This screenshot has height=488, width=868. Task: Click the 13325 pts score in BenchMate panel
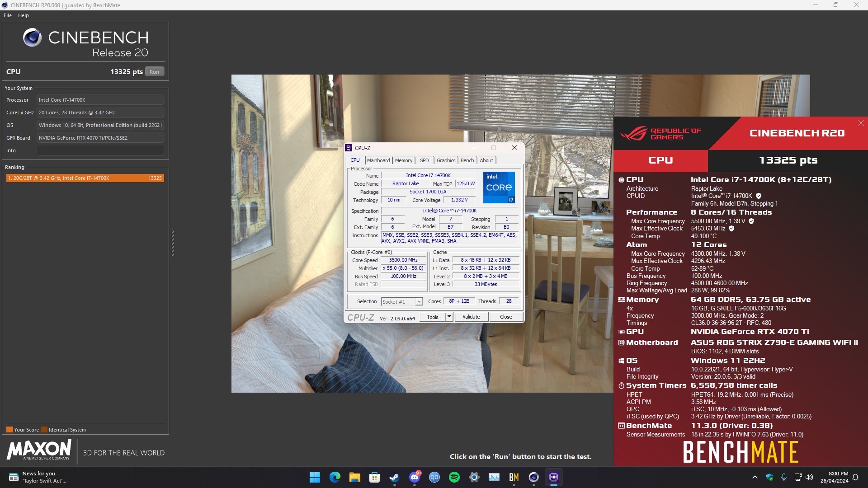pos(788,160)
